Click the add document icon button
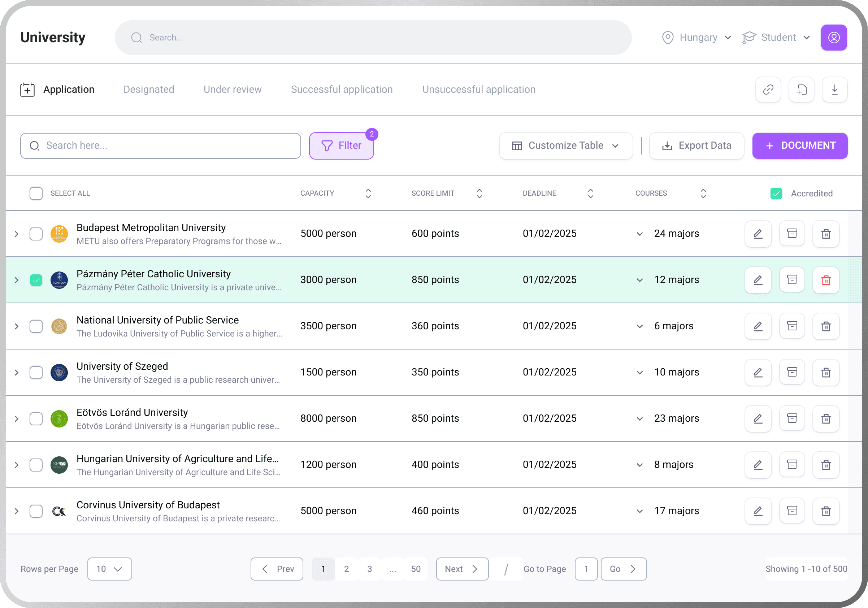The image size is (868, 608). (x=801, y=90)
